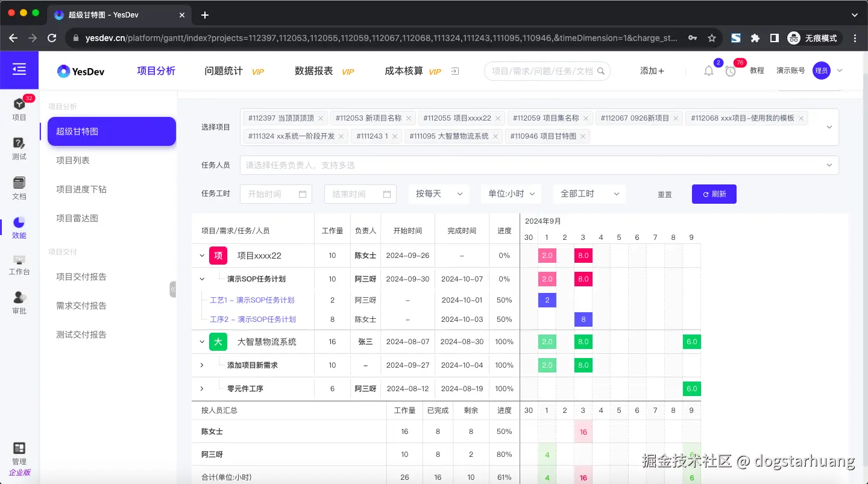Image resolution: width=868 pixels, height=484 pixels.
Task: Expand the 零元件工序 task row
Action: pyautogui.click(x=203, y=388)
